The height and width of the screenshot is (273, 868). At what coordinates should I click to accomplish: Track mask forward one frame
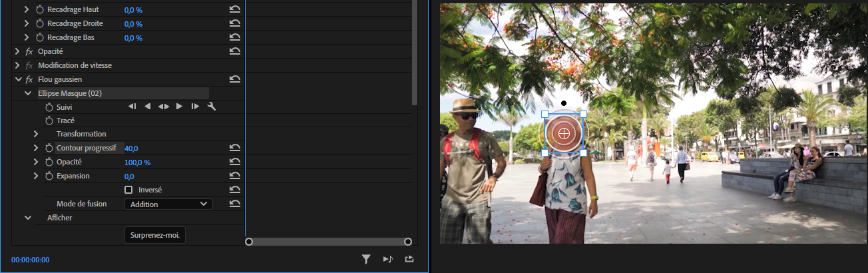click(195, 107)
